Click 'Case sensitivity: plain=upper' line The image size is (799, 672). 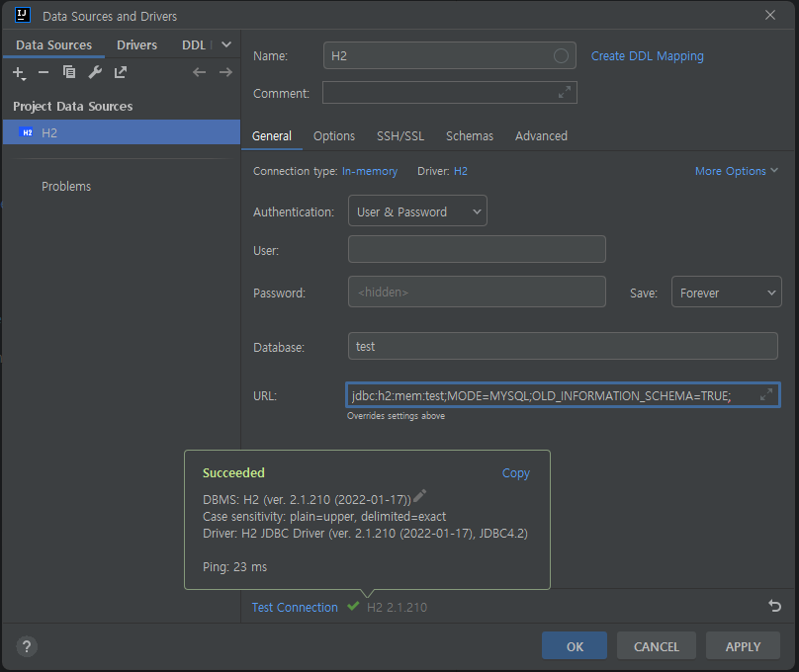324,517
